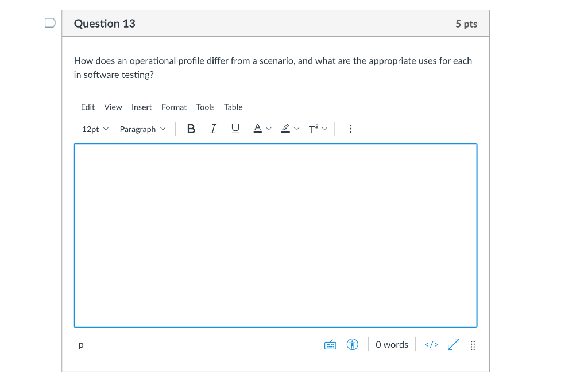Open the Paragraph style dropdown

coord(142,129)
